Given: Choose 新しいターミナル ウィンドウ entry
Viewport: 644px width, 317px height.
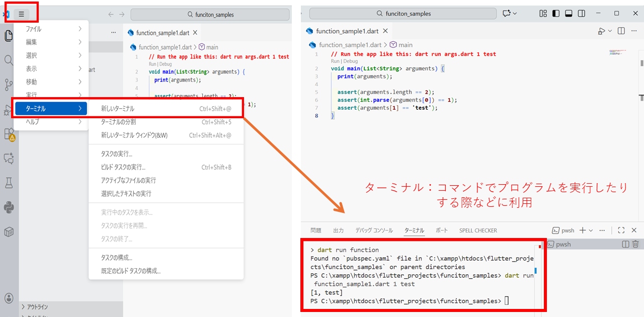Looking at the screenshot, I should pyautogui.click(x=166, y=135).
